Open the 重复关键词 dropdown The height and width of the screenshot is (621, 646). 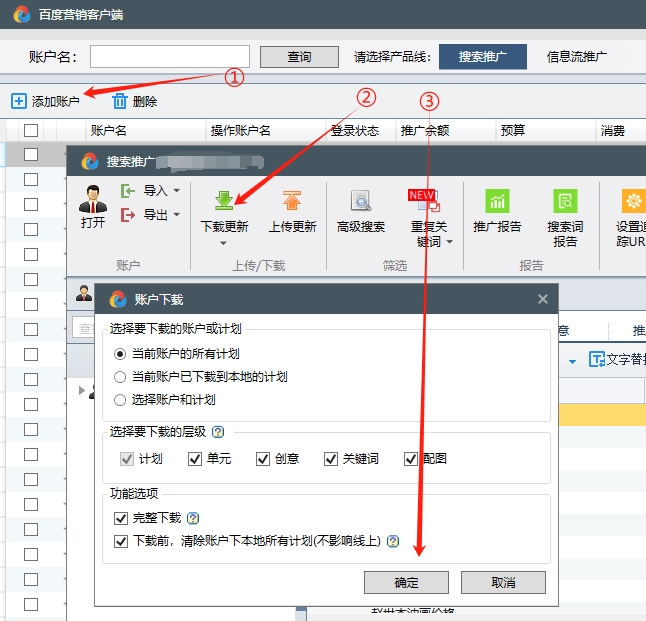coord(450,242)
